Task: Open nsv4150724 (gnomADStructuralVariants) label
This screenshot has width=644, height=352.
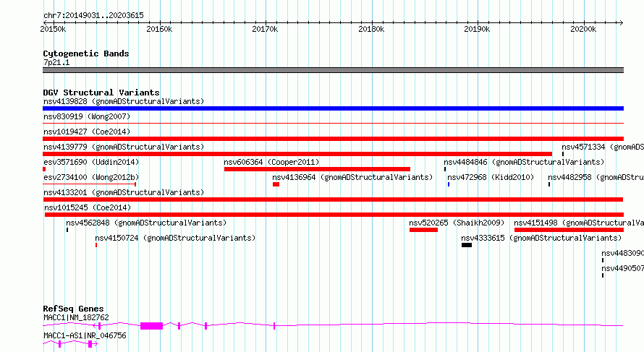Action: [175, 238]
